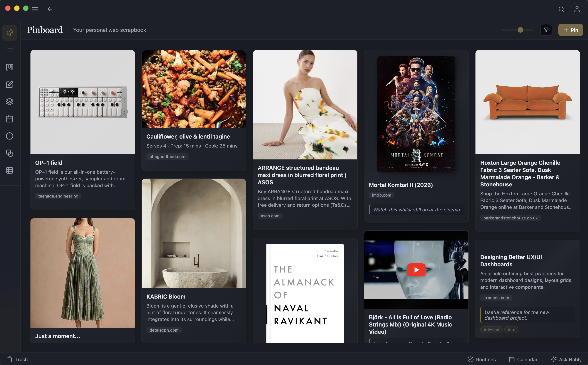Open search with magnifier icon
The height and width of the screenshot is (365, 588).
click(561, 9)
